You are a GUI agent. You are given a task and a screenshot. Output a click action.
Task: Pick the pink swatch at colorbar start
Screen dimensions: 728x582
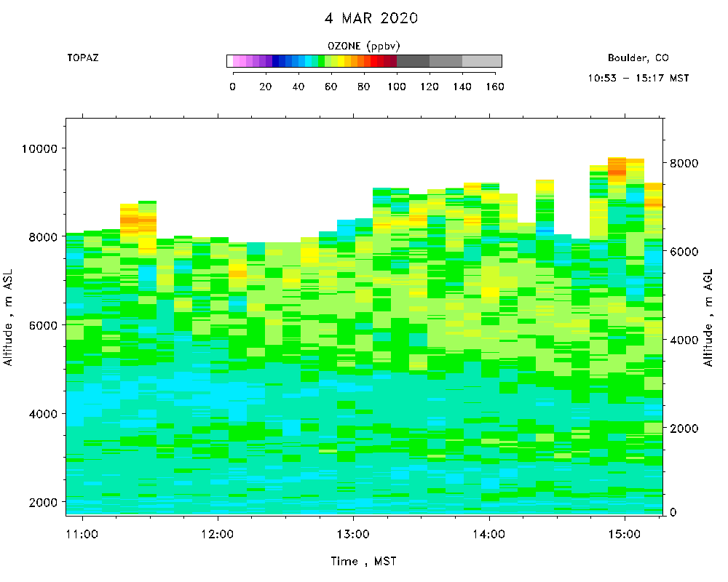coord(236,61)
